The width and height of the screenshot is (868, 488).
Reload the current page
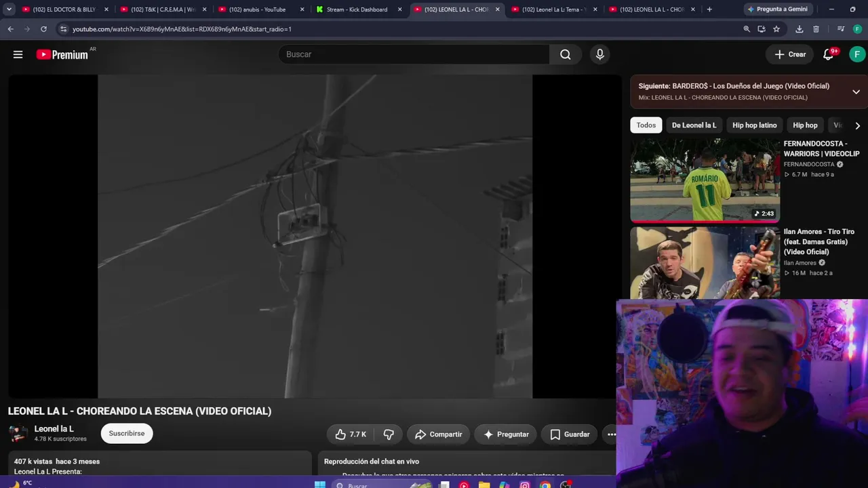click(43, 29)
